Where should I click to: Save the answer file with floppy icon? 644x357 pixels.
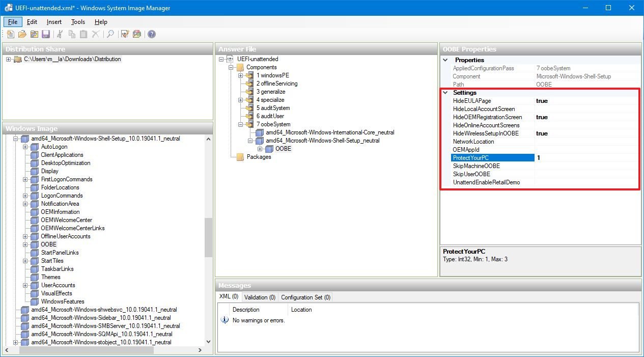coord(46,34)
